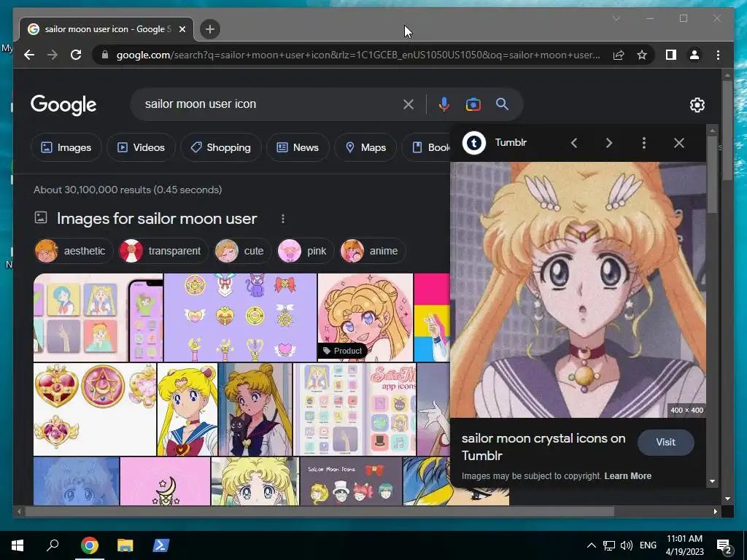Image resolution: width=747 pixels, height=560 pixels.
Task: Open Google quick settings gear
Action: pyautogui.click(x=697, y=105)
